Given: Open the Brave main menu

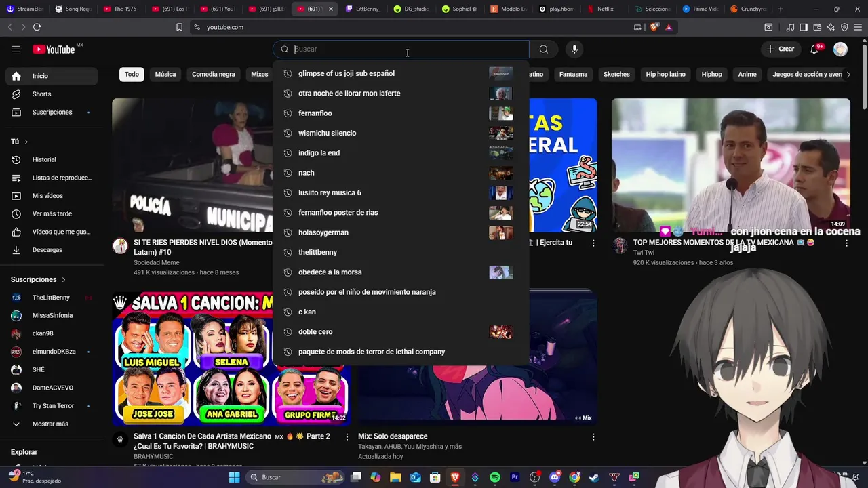Looking at the screenshot, I should [858, 27].
